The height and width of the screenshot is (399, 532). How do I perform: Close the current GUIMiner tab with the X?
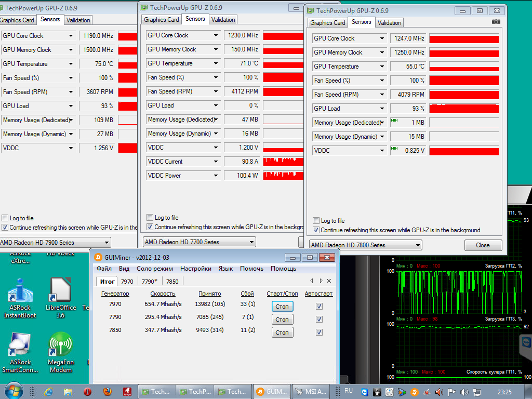[x=329, y=281]
